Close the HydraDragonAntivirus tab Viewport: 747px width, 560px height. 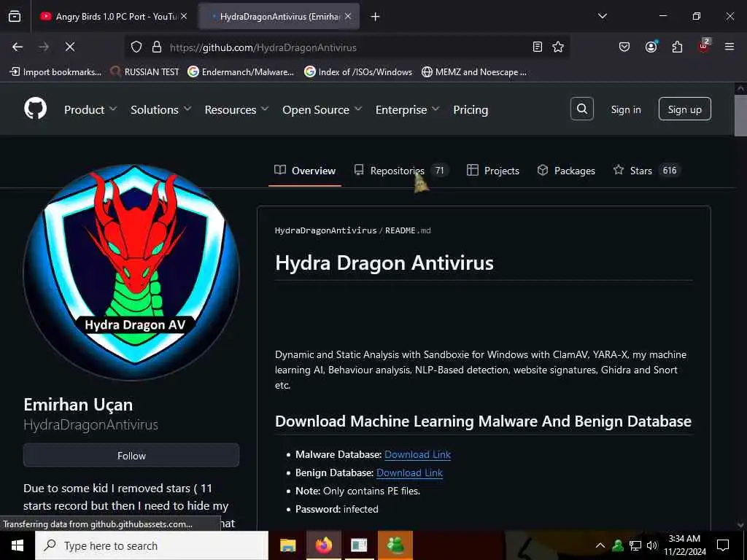[x=348, y=16]
